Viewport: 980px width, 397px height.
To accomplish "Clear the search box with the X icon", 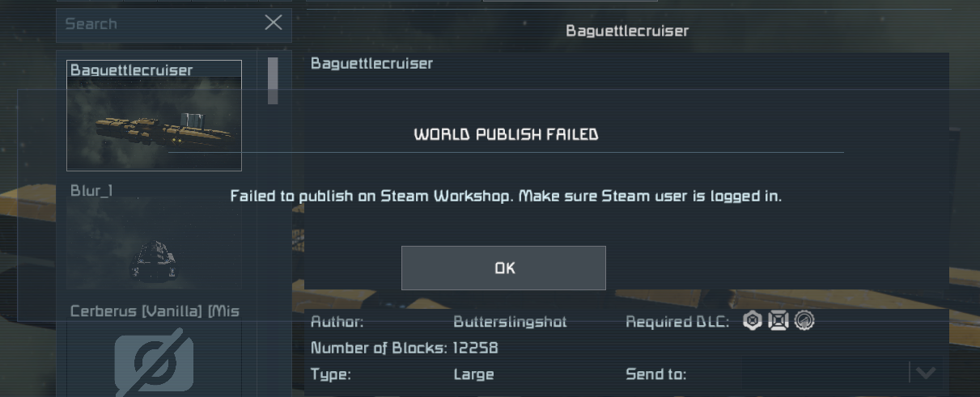I will (x=274, y=23).
